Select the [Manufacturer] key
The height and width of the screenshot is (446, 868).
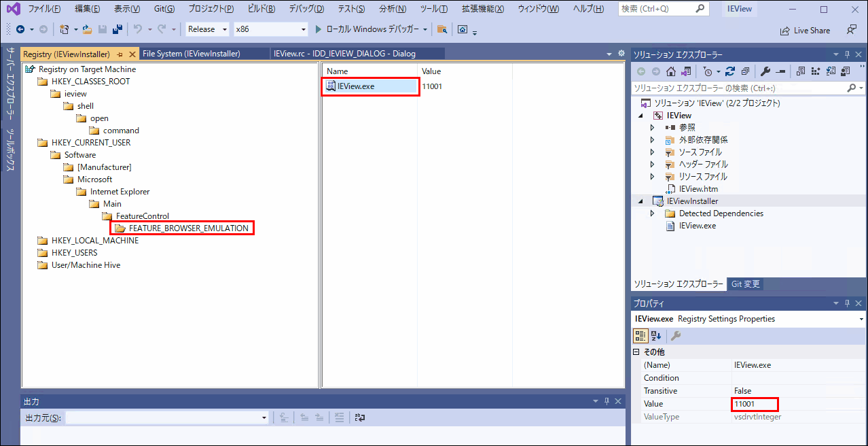[105, 167]
